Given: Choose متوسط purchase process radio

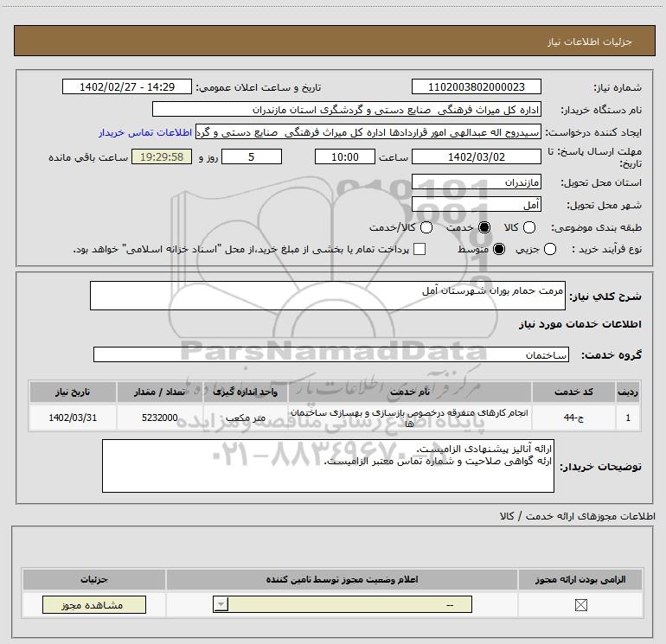Looking at the screenshot, I should pos(499,249).
